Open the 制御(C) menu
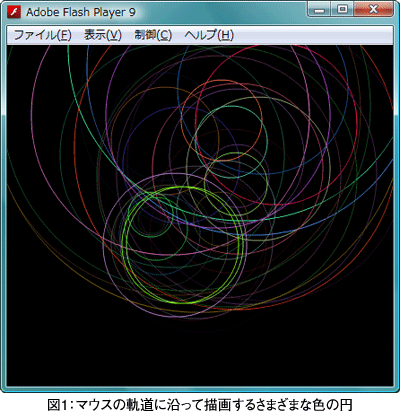This screenshot has width=400, height=415. 153,35
